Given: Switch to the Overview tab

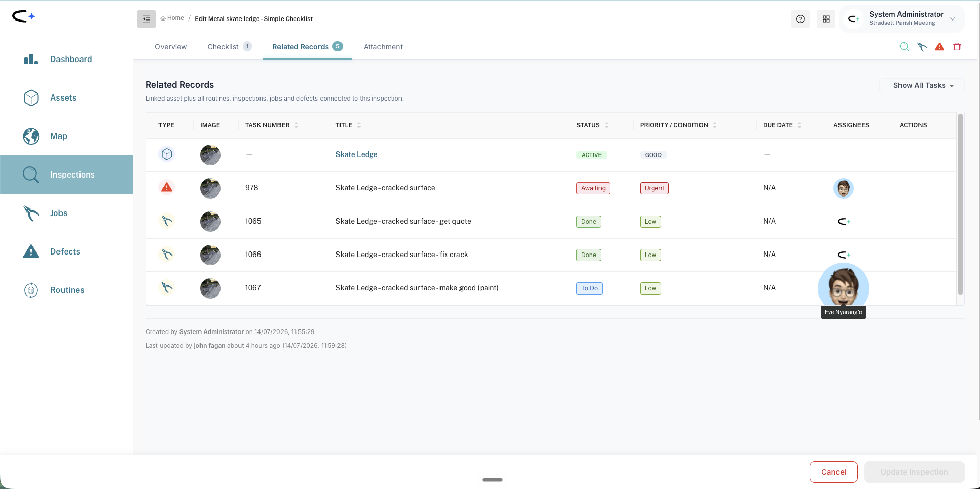Looking at the screenshot, I should point(171,47).
